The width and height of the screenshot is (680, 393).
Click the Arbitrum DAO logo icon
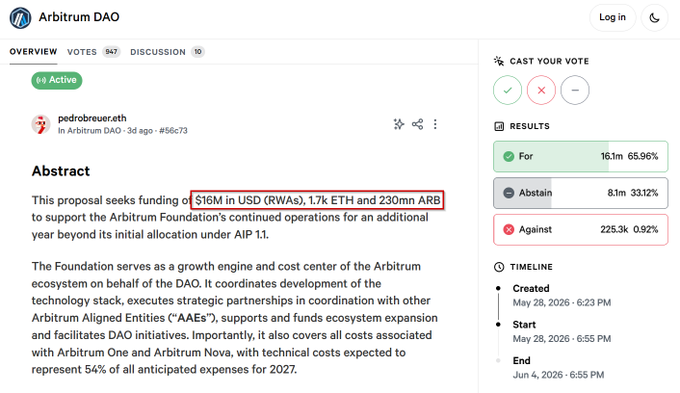click(x=20, y=18)
